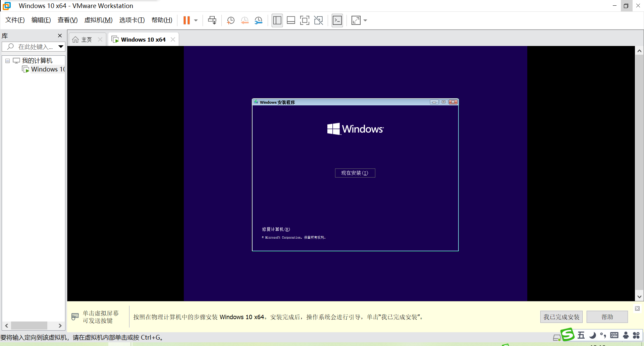Select 我的计算机 in the library tree
The width and height of the screenshot is (644, 346).
pos(37,61)
